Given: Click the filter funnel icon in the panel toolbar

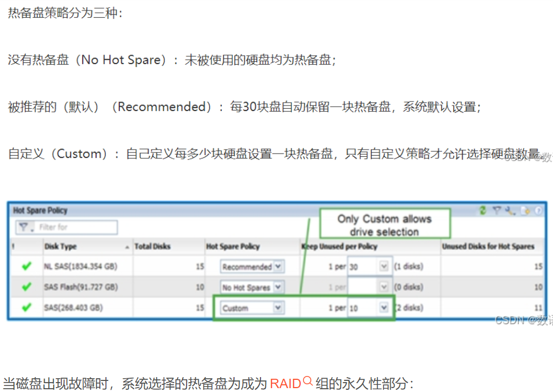Looking at the screenshot, I should click(497, 210).
